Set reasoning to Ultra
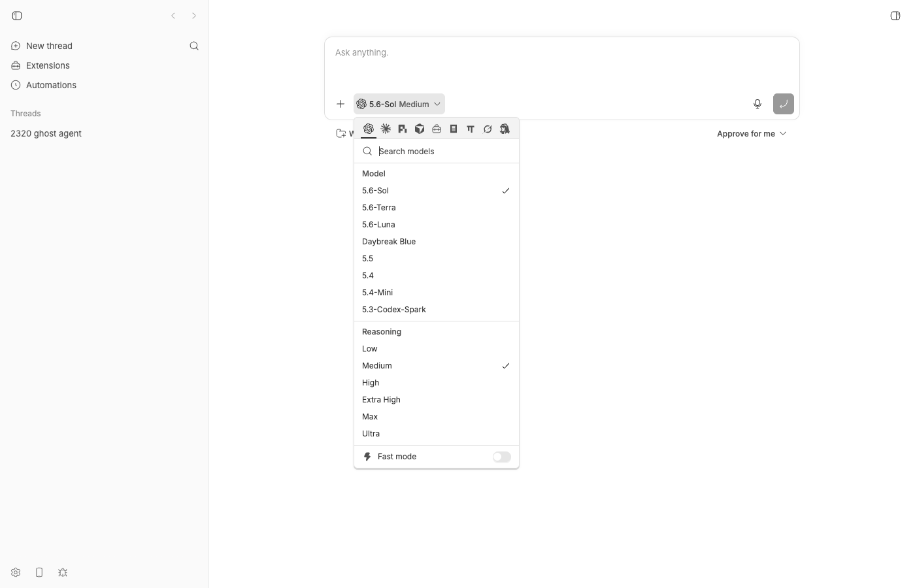This screenshot has width=915, height=588. [x=437, y=434]
